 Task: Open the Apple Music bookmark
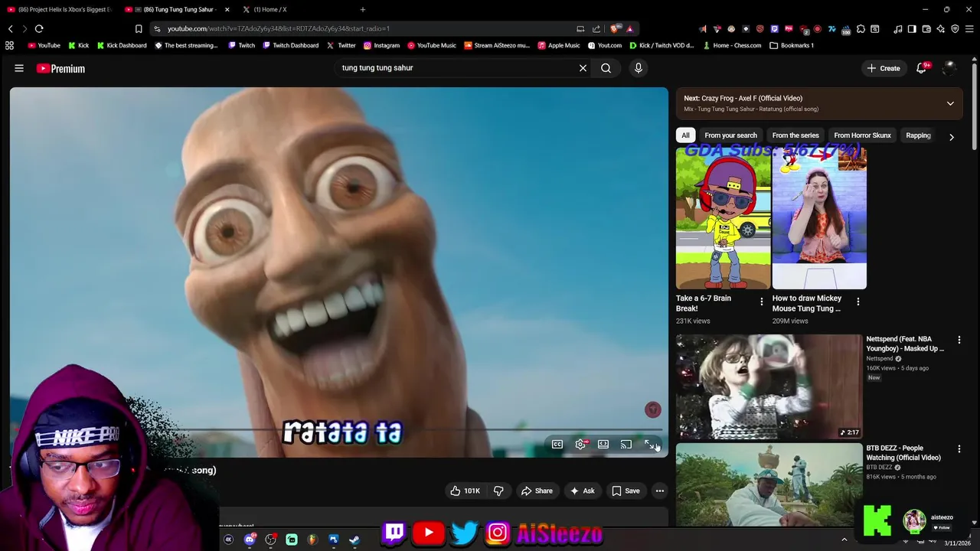(559, 45)
